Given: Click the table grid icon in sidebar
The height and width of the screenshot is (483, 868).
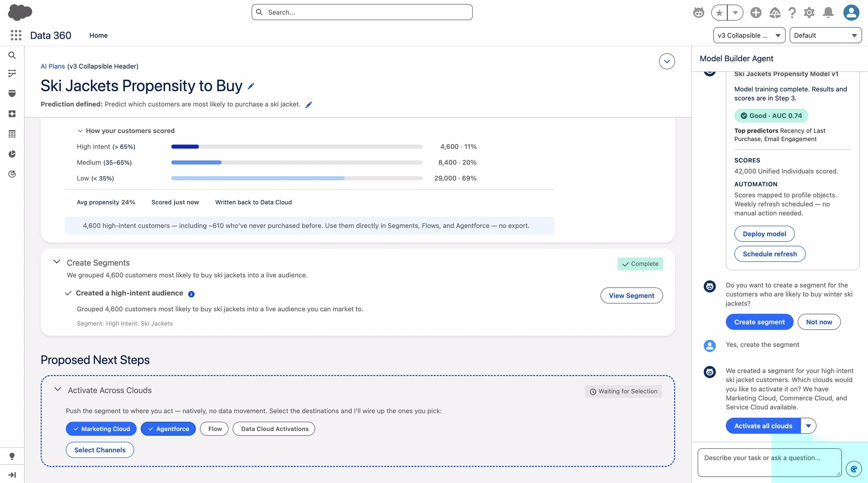Looking at the screenshot, I should 12,134.
